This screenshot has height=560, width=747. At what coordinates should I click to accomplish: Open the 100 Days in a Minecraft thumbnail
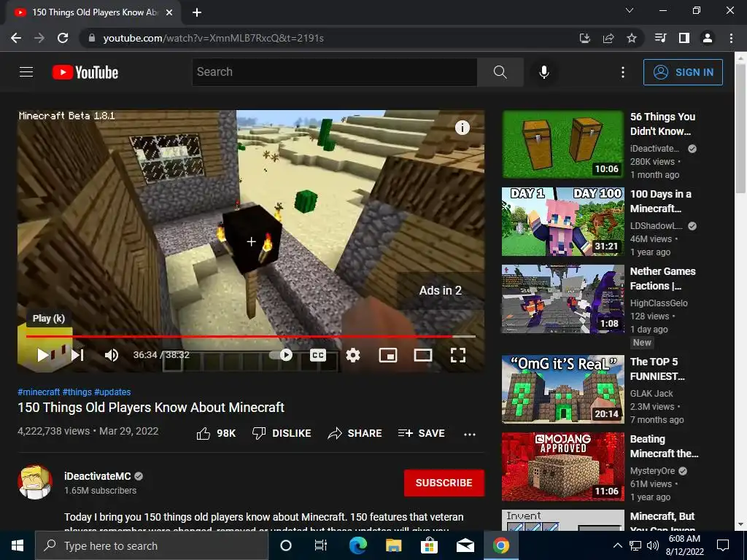point(562,222)
